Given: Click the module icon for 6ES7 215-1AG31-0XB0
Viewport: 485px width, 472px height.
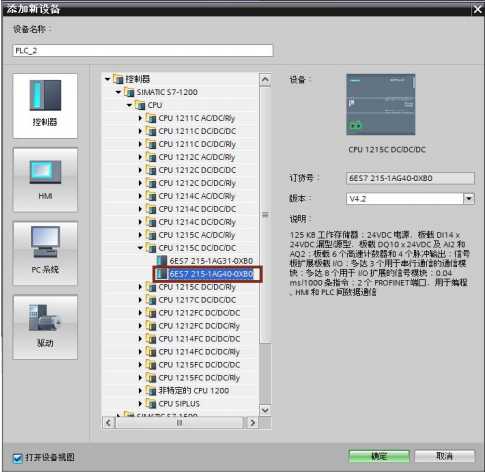Looking at the screenshot, I should coord(162,261).
